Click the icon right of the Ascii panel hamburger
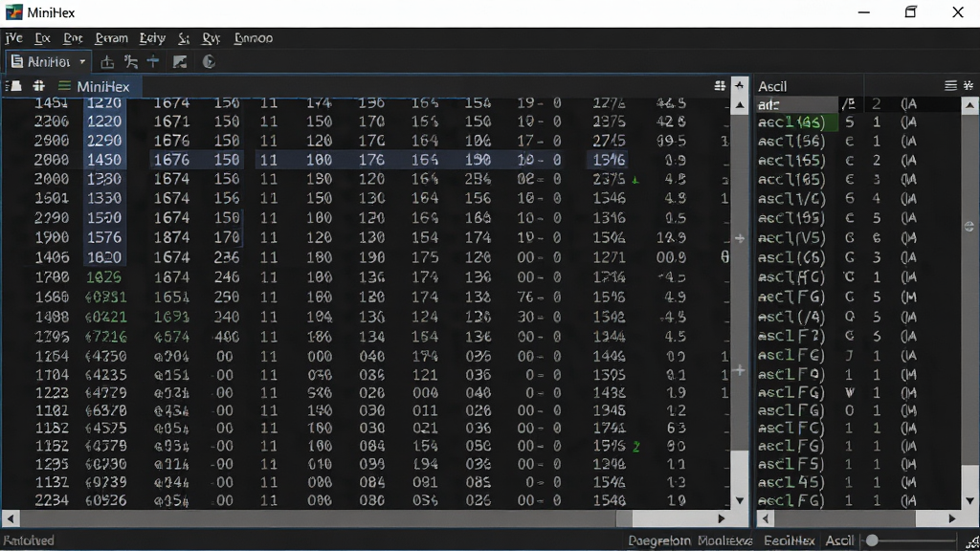 (969, 85)
